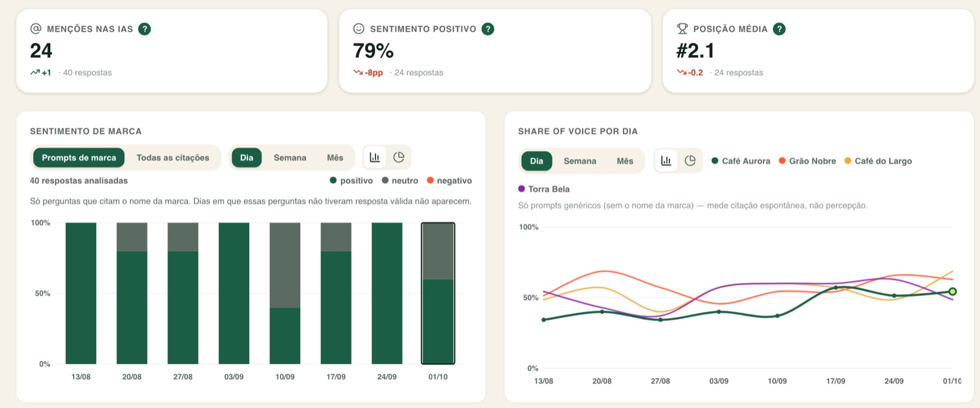Toggle Grão Nobre legend series
Image resolution: width=980 pixels, height=408 pixels.
(x=807, y=161)
